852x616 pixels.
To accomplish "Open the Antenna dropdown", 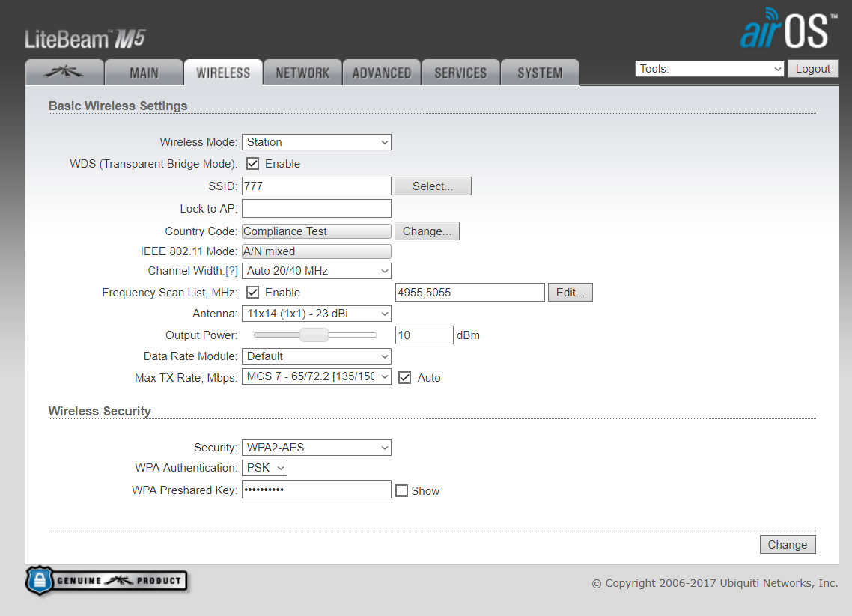I will coord(317,314).
